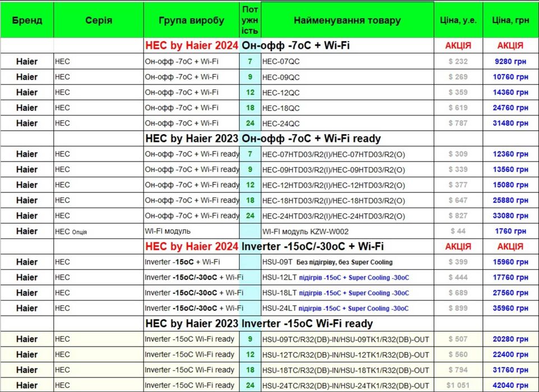
Task: Select cell 'HEC-07HTD03/R2(I)/HEC-07HTD03/R2(O)'
Action: click(347, 154)
